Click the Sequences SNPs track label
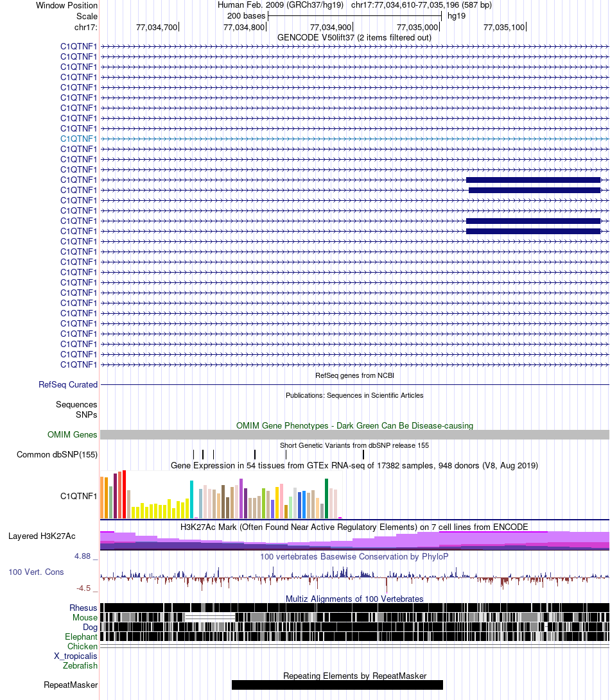The image size is (610, 700). click(76, 409)
